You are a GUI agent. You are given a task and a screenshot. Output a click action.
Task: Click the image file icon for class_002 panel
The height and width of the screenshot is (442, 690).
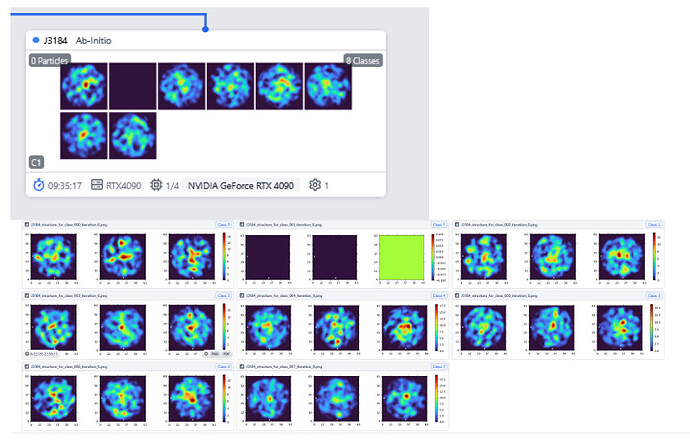(x=457, y=225)
